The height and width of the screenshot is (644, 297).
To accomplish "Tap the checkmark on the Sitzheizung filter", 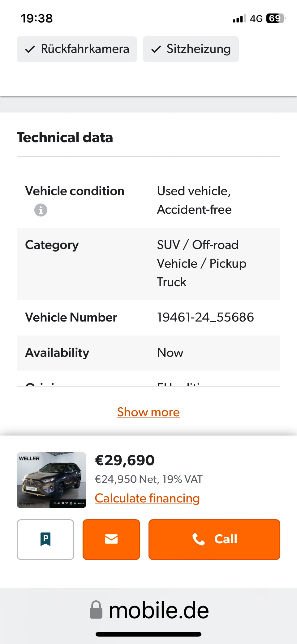I will tap(157, 49).
